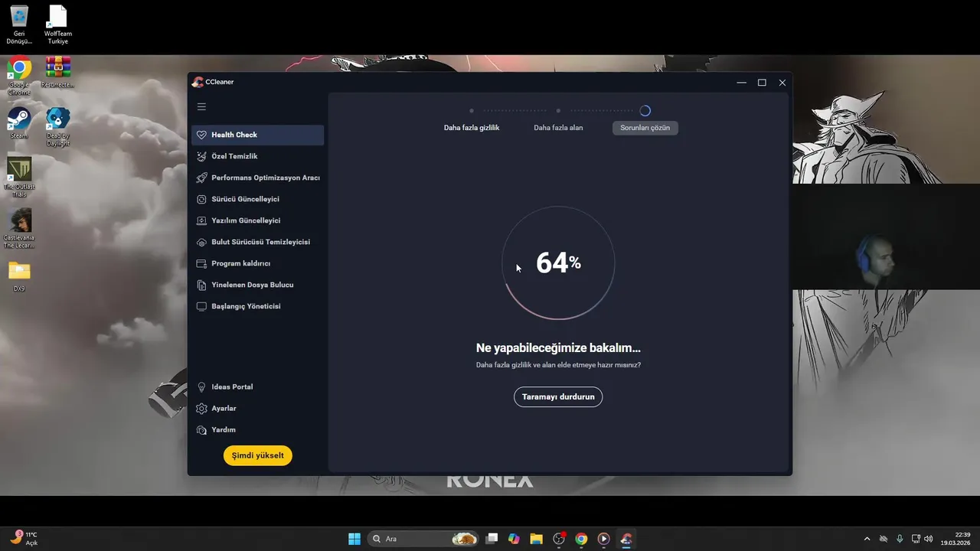Select the Sorunları çözün step

point(645,128)
